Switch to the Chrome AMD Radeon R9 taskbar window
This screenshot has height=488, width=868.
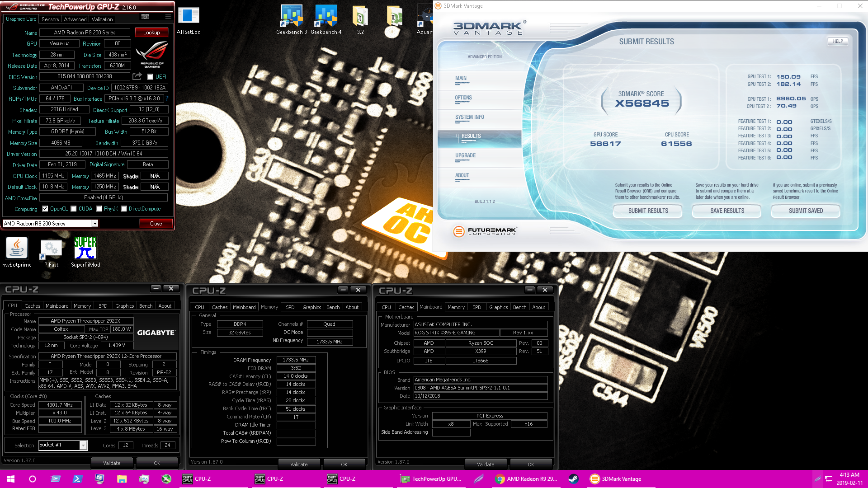(526, 479)
